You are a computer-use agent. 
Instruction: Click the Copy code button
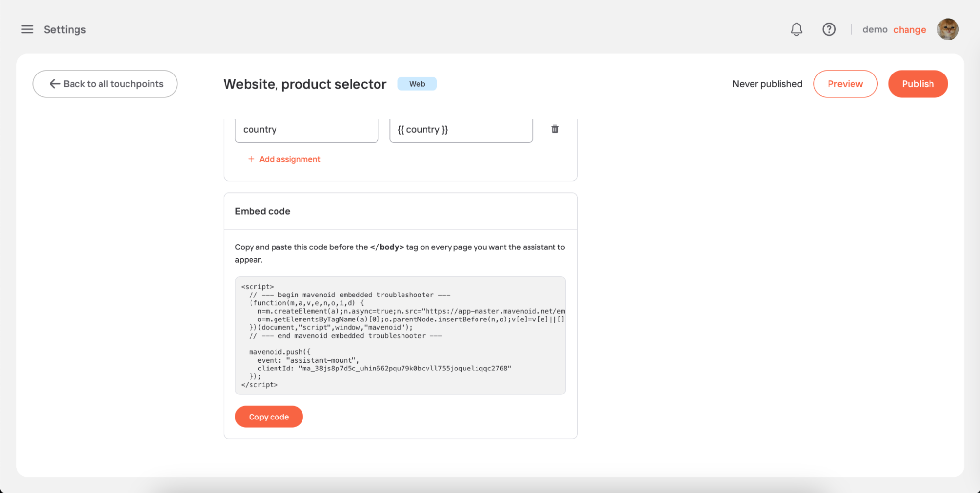269,417
